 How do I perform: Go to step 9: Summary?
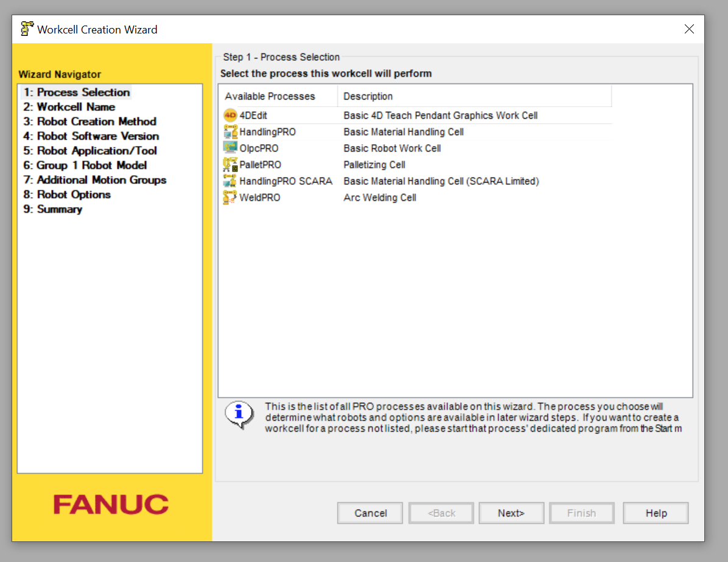click(53, 209)
